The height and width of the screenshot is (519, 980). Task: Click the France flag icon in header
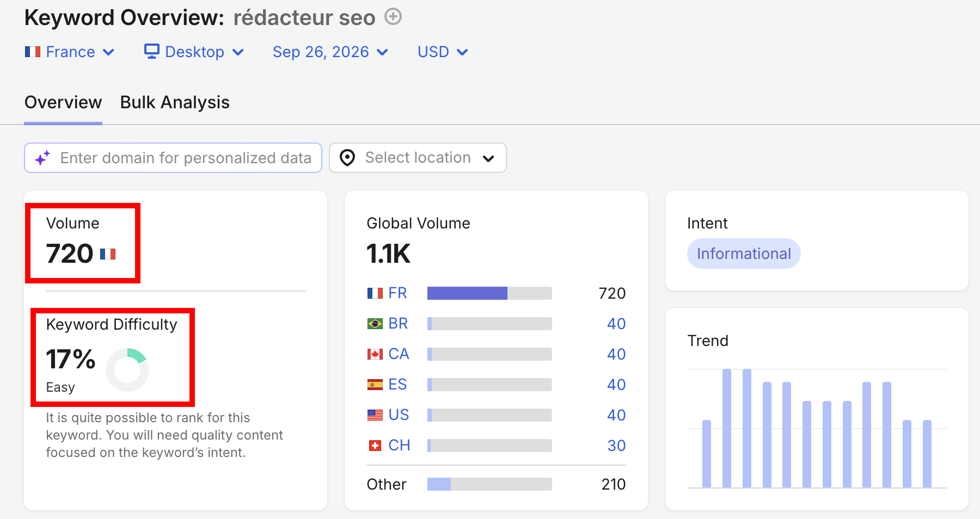pyautogui.click(x=33, y=52)
